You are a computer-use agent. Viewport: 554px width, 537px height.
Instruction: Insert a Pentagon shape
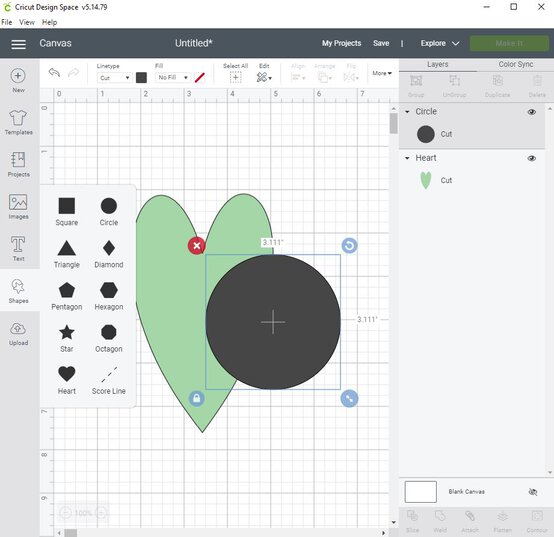point(67,296)
